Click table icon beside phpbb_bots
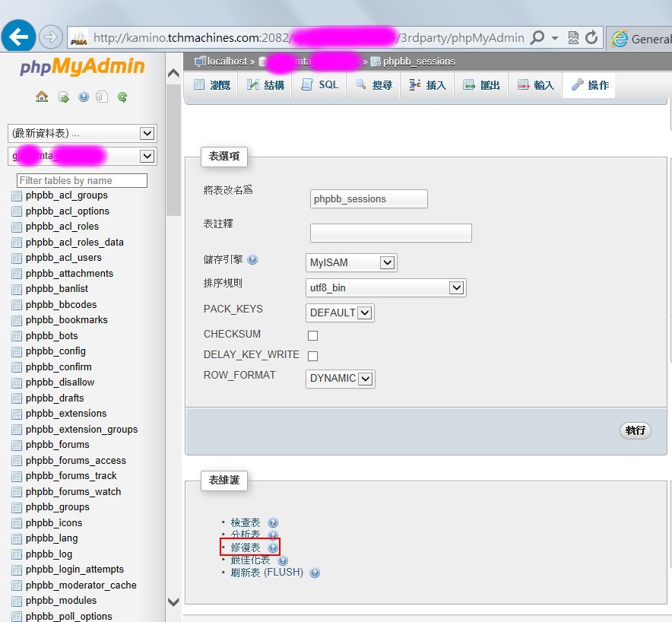Viewport: 672px width, 622px height. [17, 337]
